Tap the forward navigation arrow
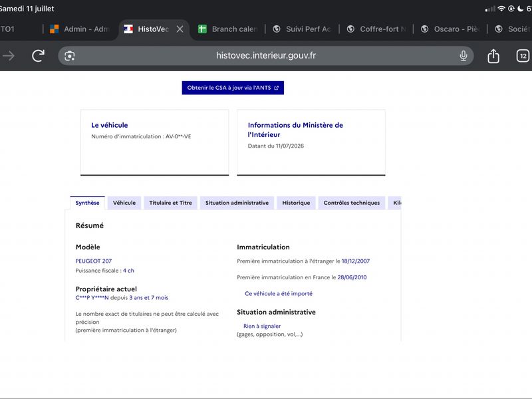 click(9, 56)
